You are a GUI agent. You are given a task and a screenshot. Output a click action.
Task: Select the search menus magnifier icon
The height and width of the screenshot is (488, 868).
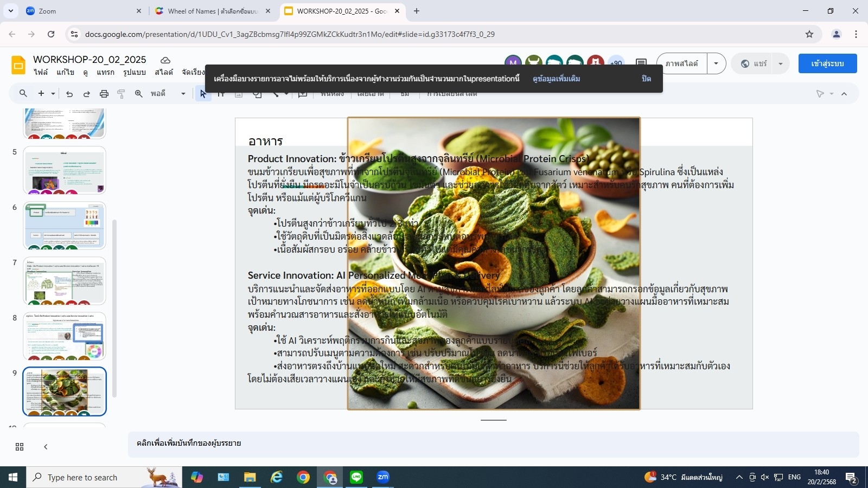[x=23, y=93]
